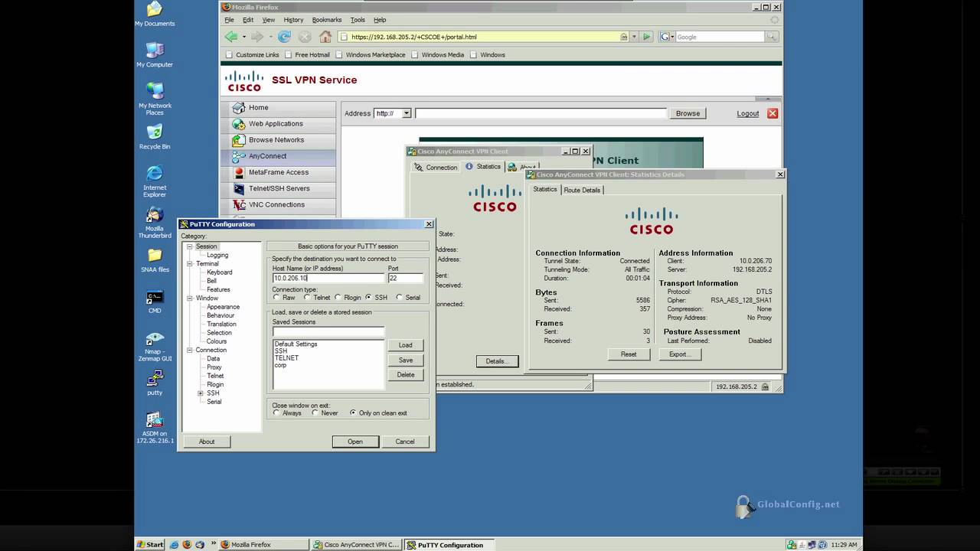The height and width of the screenshot is (551, 980).
Task: Click the Load button in PuTTY
Action: pos(406,345)
